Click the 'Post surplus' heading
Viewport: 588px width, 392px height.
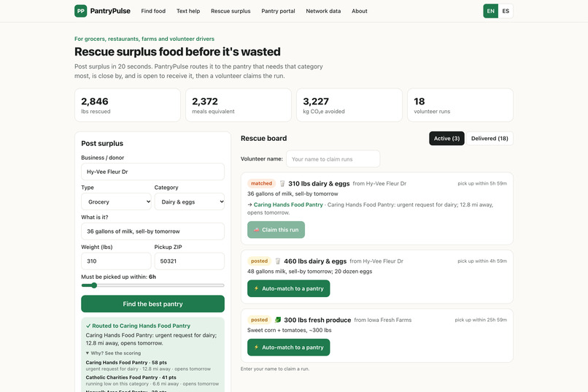(102, 144)
